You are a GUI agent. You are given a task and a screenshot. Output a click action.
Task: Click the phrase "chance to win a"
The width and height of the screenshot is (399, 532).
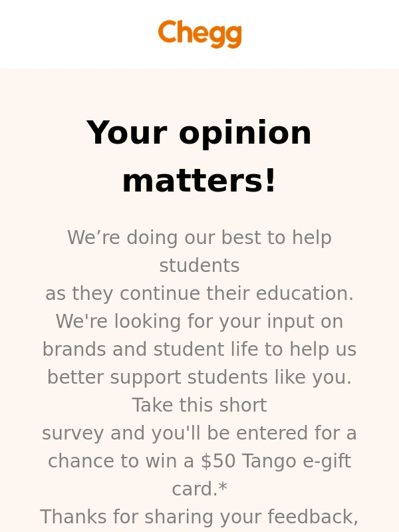(x=121, y=462)
